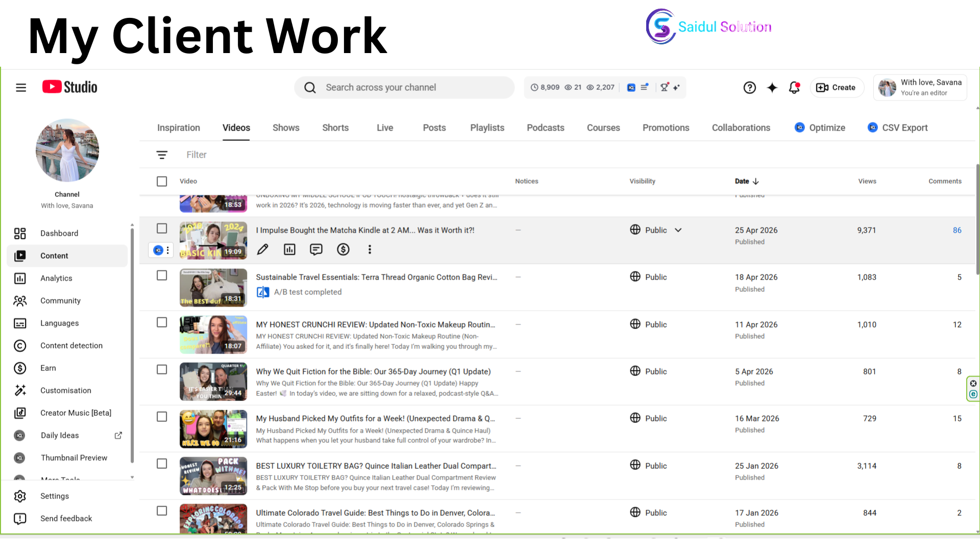Image resolution: width=980 pixels, height=551 pixels.
Task: Go to Community in the sidebar
Action: point(67,300)
